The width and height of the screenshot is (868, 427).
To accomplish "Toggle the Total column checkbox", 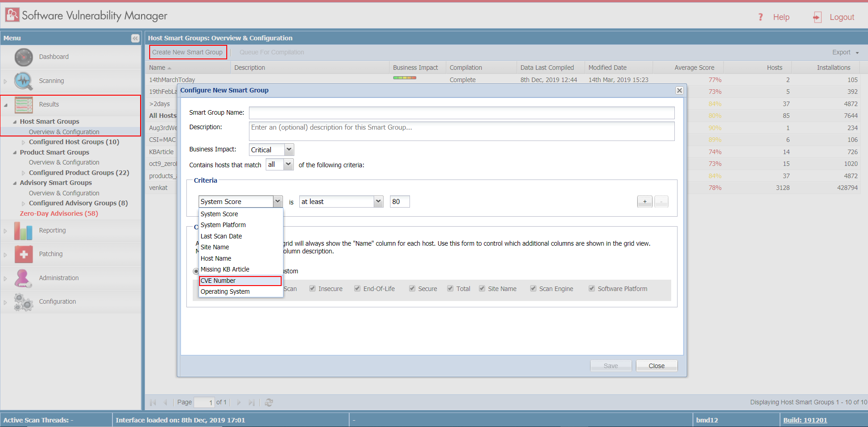I will [x=450, y=289].
